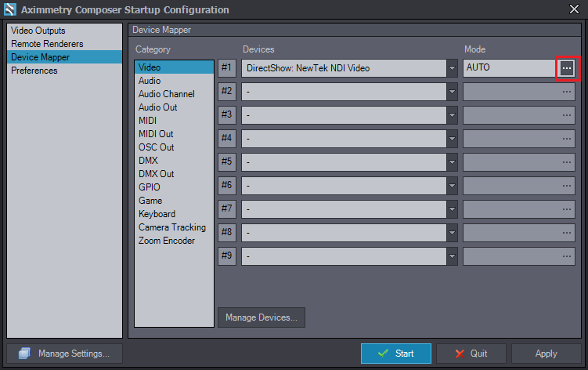Click the #9 device slot number button
The image size is (588, 370).
click(x=226, y=256)
